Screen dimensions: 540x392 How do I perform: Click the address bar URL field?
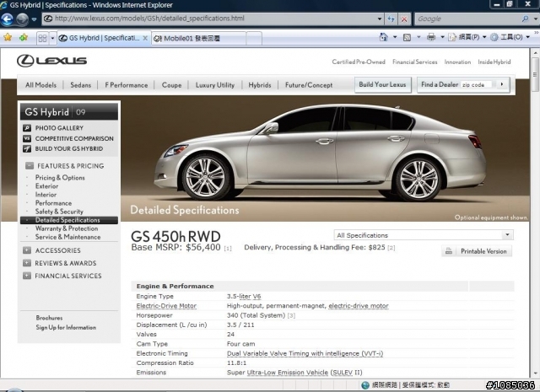pyautogui.click(x=208, y=19)
